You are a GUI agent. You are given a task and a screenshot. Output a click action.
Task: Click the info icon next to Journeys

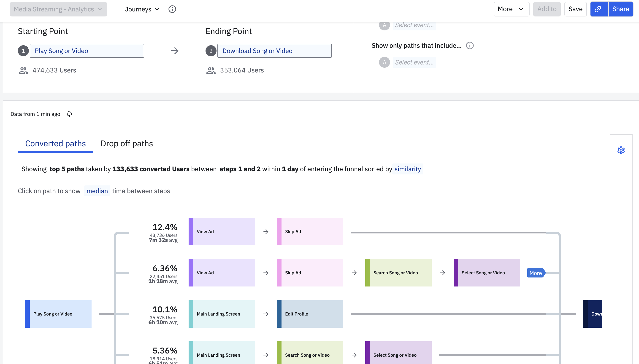pos(172,9)
